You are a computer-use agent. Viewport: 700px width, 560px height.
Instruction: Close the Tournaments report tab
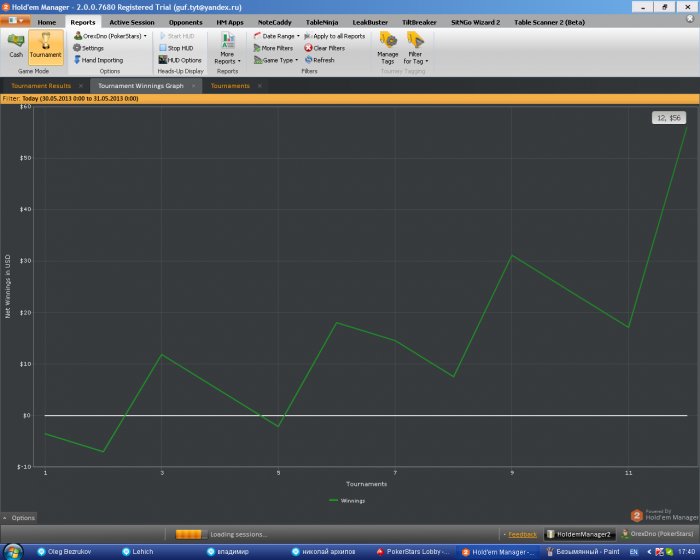point(259,86)
